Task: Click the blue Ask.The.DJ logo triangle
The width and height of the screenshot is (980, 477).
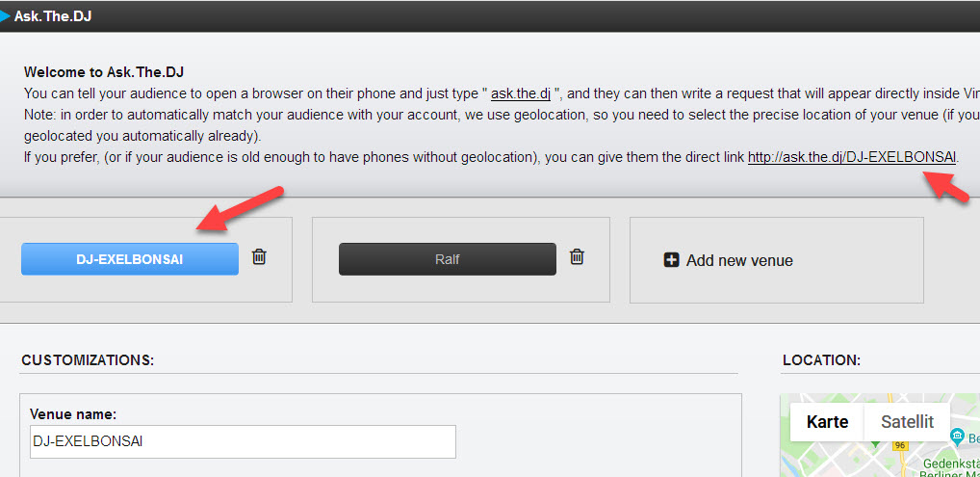Action: 6,15
